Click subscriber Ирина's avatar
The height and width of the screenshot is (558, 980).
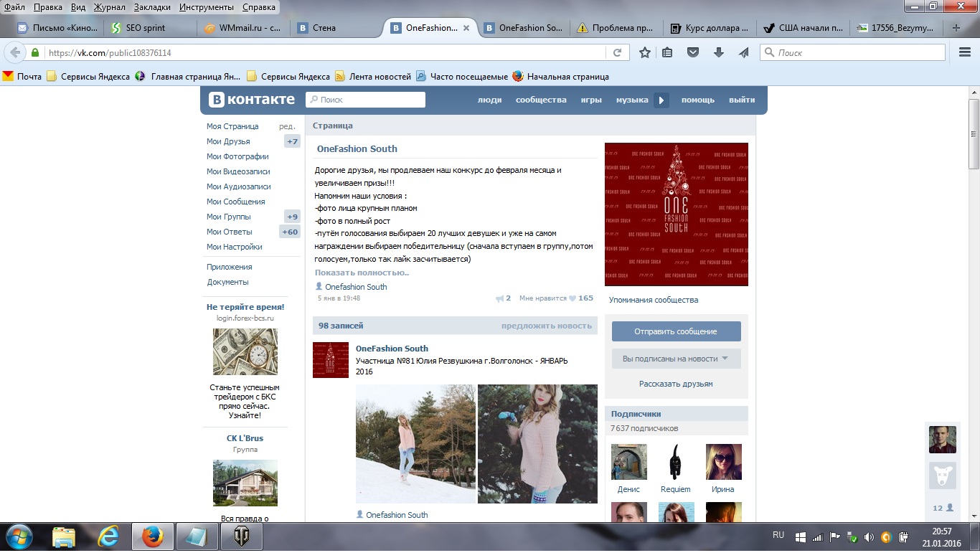point(723,462)
